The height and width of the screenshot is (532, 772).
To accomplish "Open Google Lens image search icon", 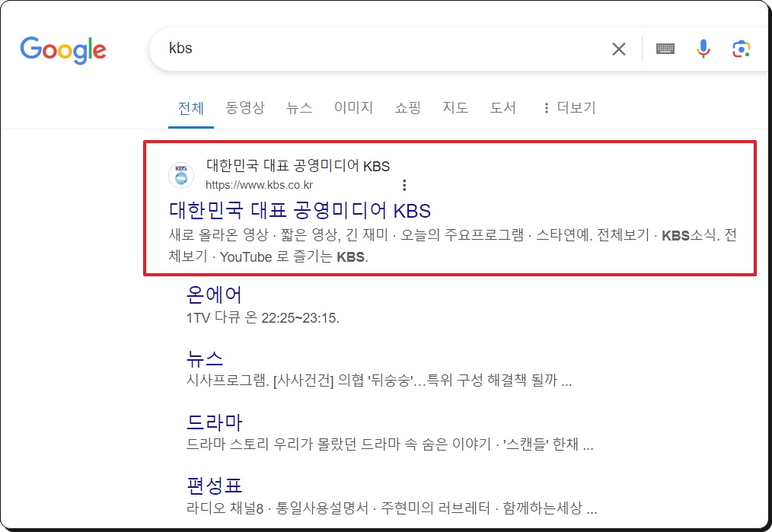I will point(741,49).
